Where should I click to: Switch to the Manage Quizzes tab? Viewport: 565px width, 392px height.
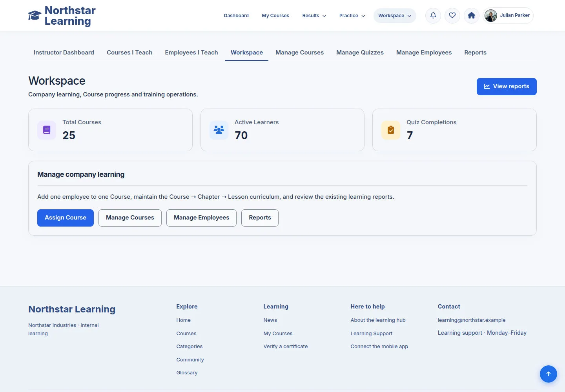point(360,53)
